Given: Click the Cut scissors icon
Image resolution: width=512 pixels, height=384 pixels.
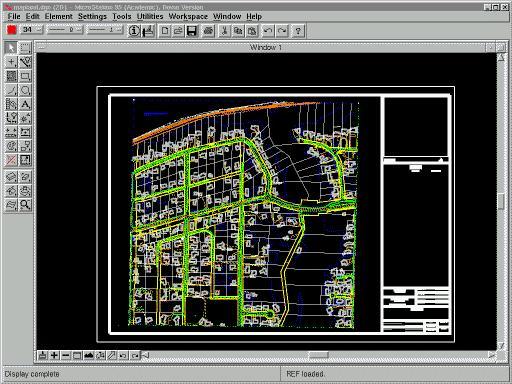Looking at the screenshot, I should click(224, 31).
